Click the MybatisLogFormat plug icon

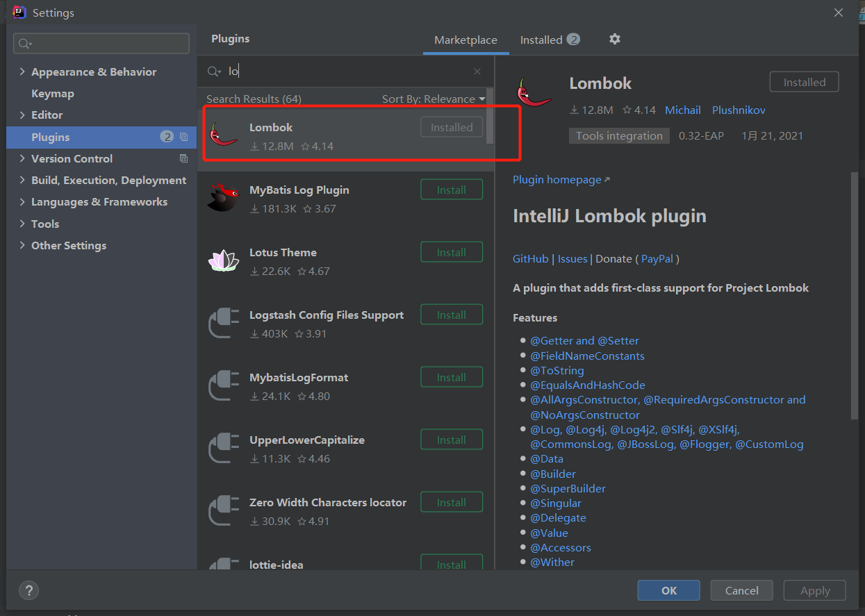point(224,386)
